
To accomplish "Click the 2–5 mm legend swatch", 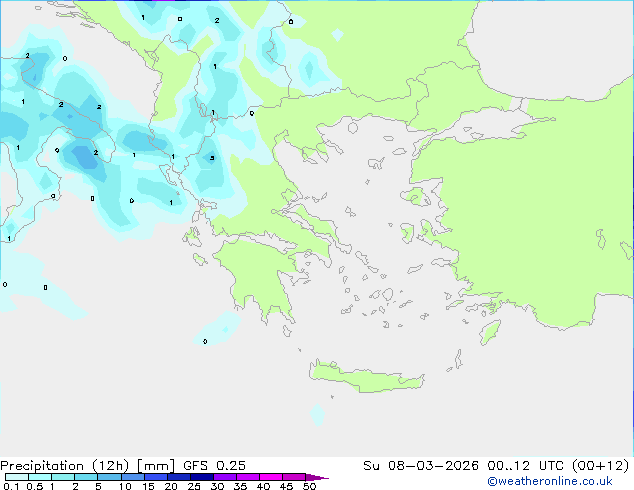I will (86, 477).
